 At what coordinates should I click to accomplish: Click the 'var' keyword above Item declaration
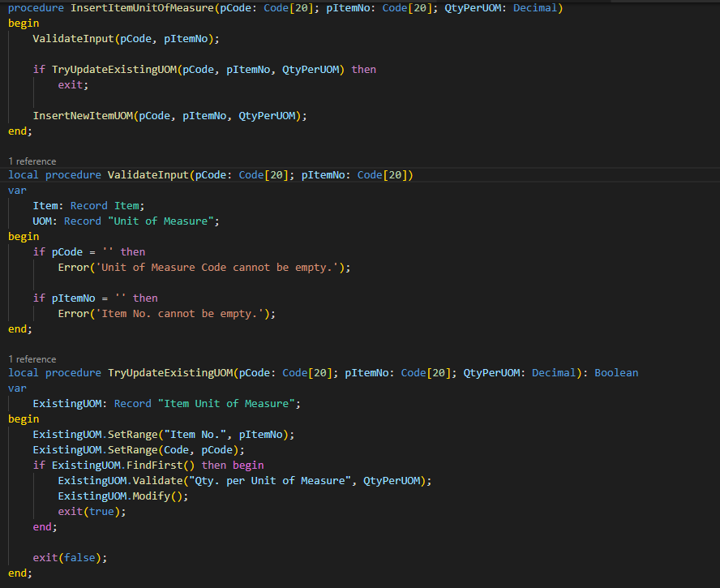[17, 191]
